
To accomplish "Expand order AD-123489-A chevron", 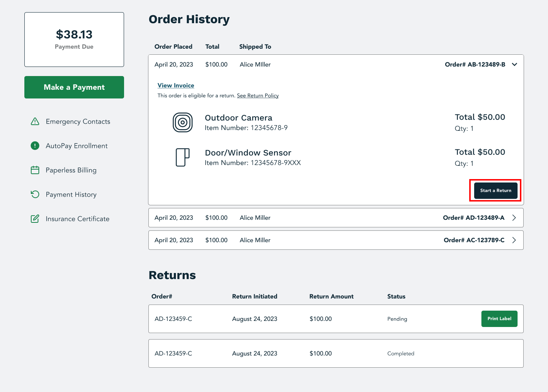I will [514, 218].
